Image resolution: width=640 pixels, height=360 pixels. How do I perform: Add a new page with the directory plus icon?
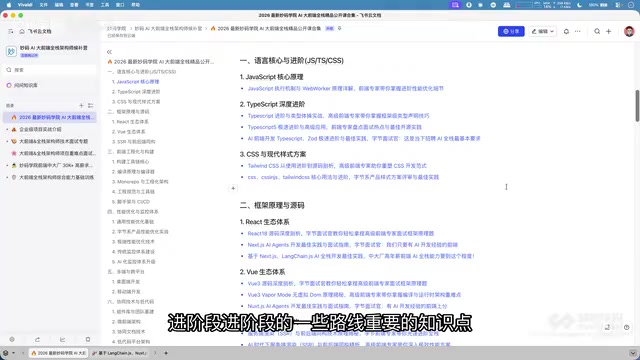[81, 105]
